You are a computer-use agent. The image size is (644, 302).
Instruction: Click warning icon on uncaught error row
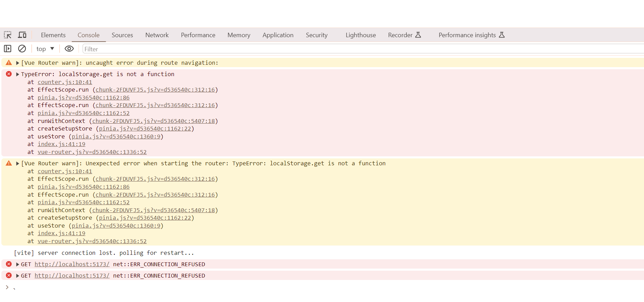[x=9, y=63]
